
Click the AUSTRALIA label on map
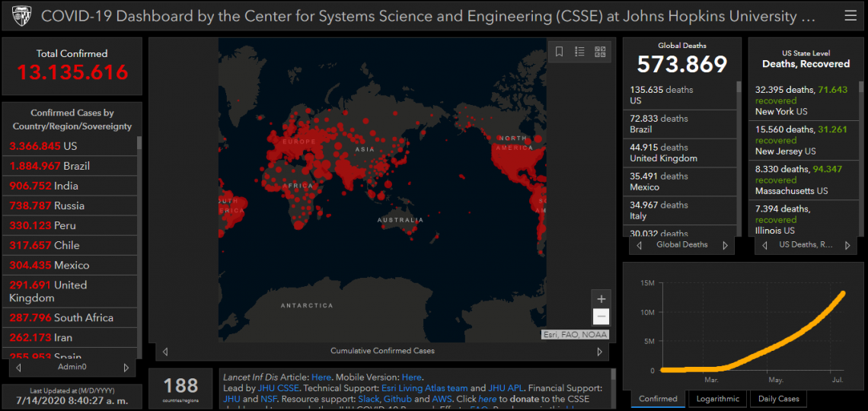click(400, 220)
